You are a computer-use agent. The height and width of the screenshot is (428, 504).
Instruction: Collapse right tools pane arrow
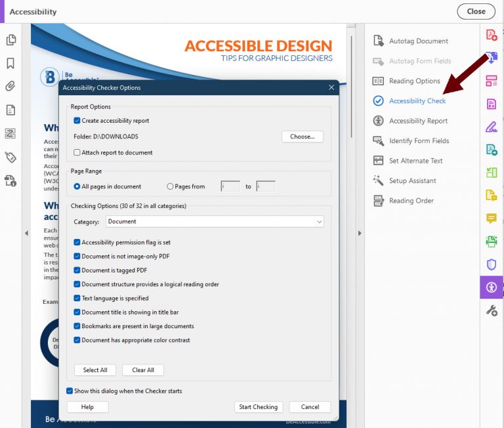coord(360,233)
